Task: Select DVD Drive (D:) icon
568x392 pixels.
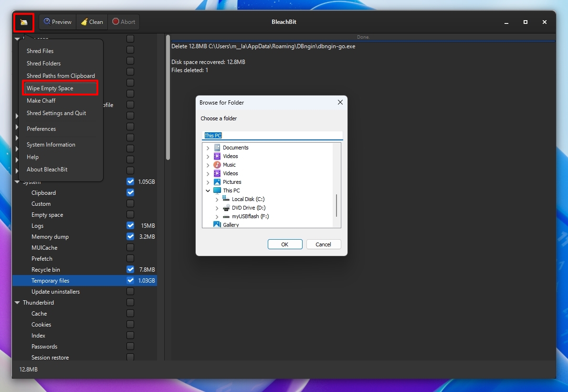Action: tap(226, 208)
